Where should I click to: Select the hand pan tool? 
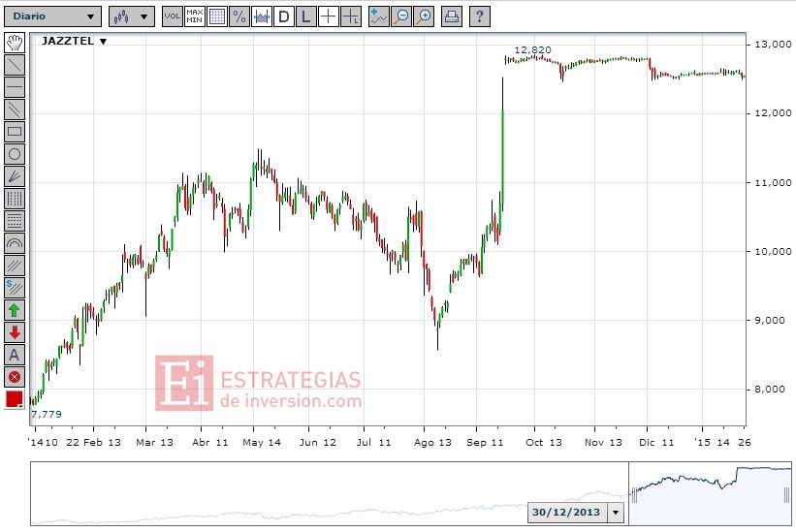[x=15, y=43]
